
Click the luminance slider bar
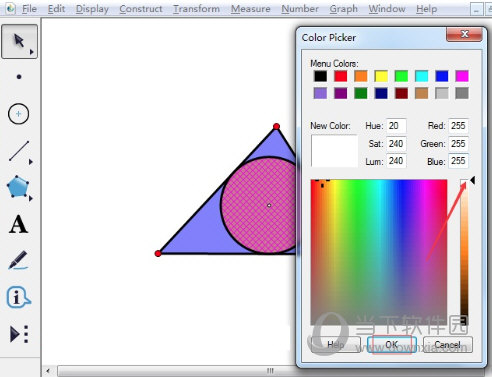click(x=464, y=252)
